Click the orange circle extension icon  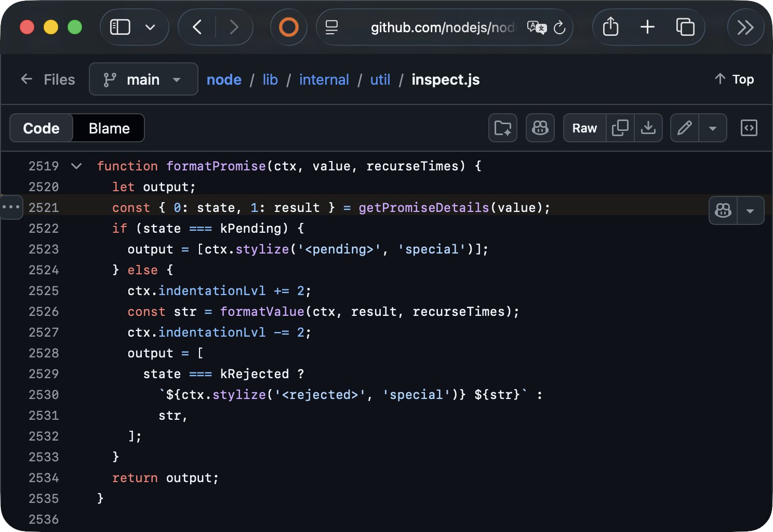[289, 27]
